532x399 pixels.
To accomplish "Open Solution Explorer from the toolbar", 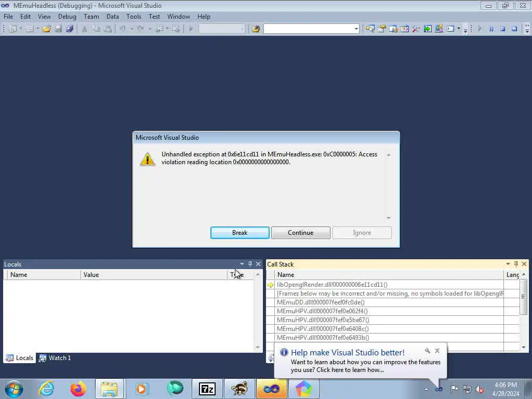I will point(370,29).
